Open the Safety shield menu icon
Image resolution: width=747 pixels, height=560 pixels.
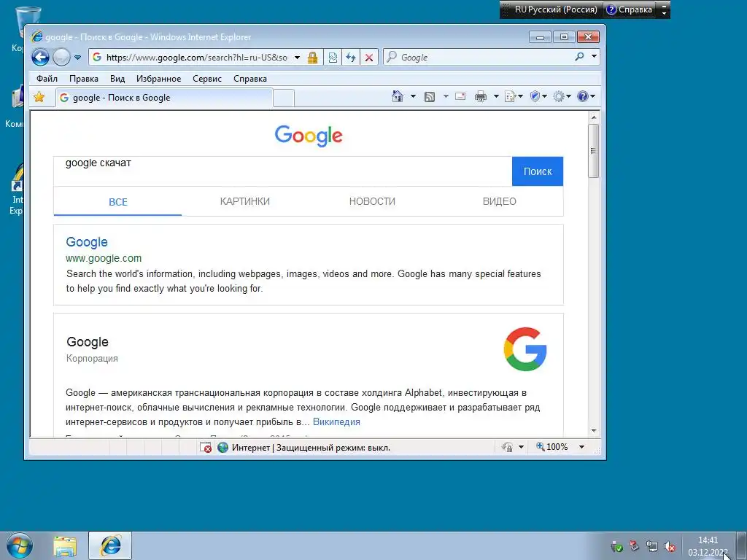click(x=538, y=97)
